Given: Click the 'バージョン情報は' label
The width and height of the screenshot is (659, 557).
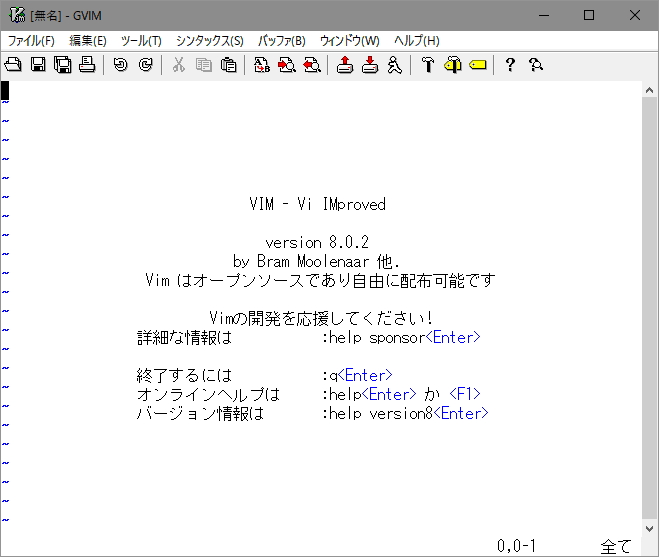Looking at the screenshot, I should (x=200, y=414).
